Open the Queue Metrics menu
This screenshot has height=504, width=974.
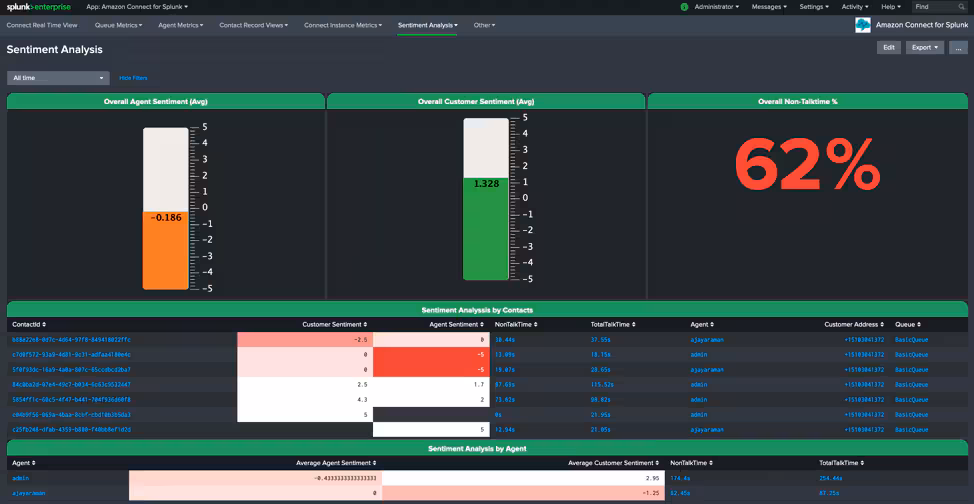tap(118, 25)
